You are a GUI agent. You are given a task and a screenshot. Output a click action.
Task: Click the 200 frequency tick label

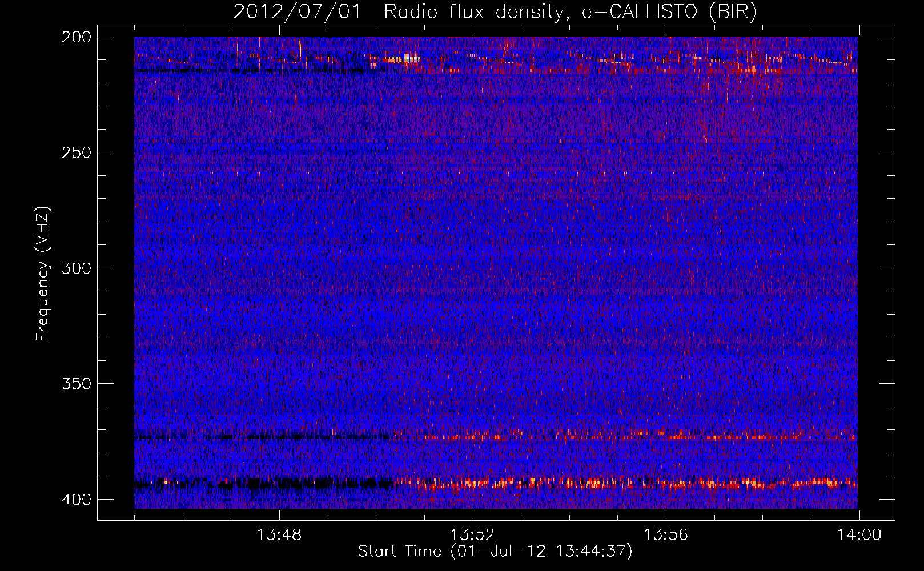[76, 37]
